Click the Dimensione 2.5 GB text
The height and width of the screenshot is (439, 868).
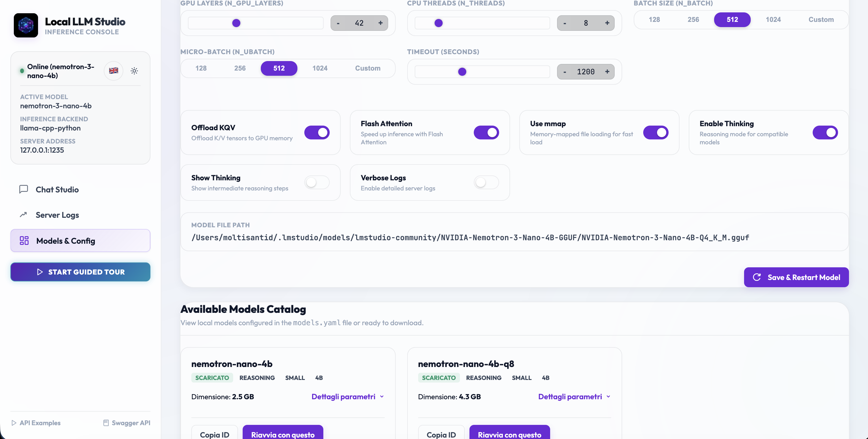tap(223, 397)
